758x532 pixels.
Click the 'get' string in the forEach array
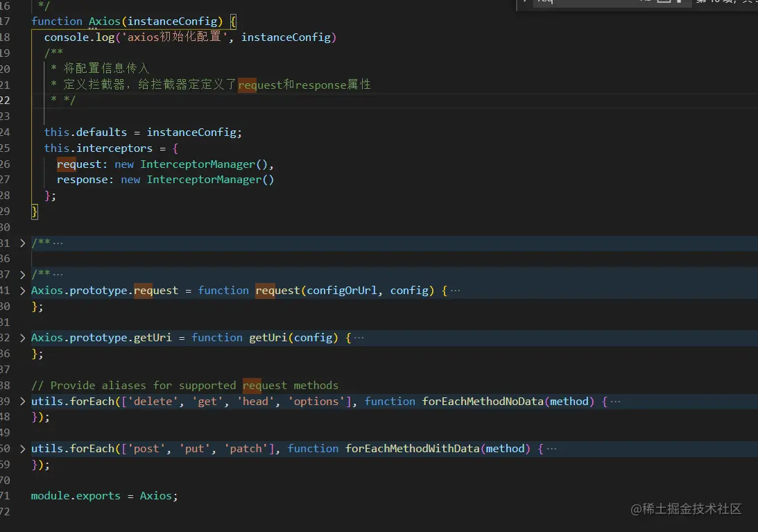(x=207, y=402)
